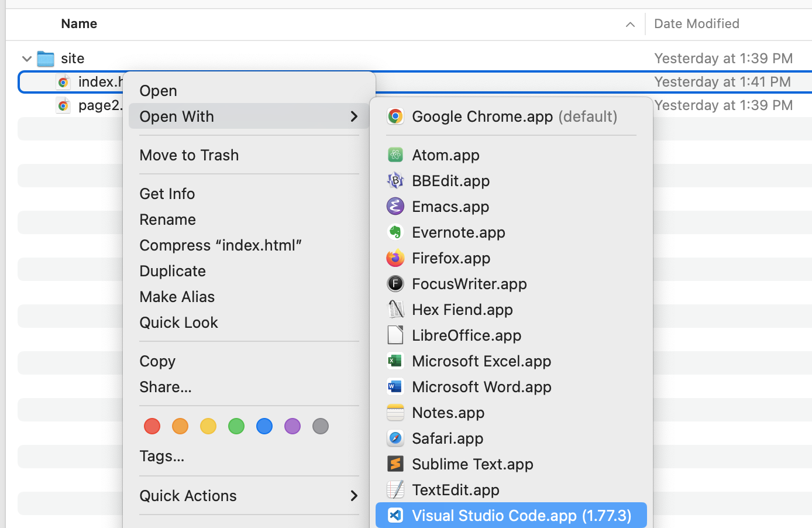The image size is (812, 528).
Task: Open with Emacs.app
Action: [511, 207]
